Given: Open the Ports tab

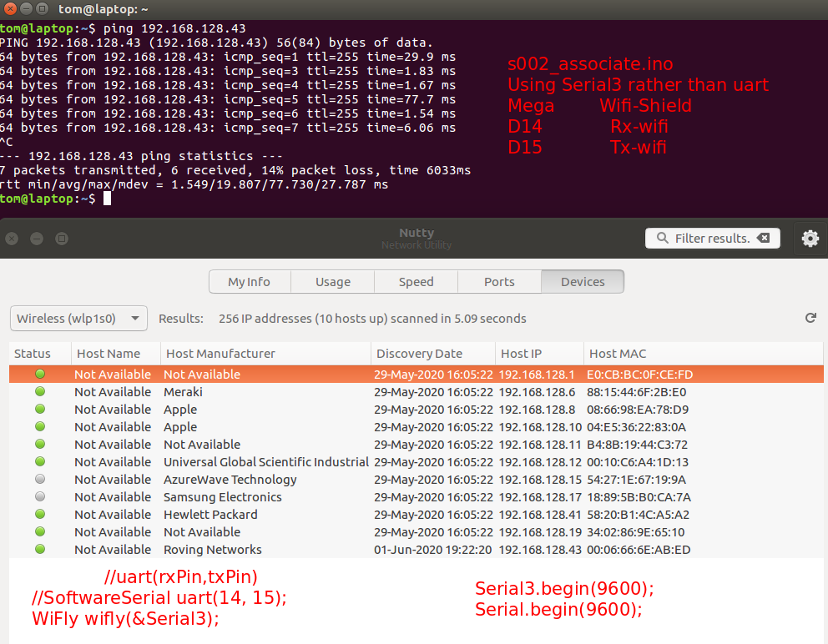Looking at the screenshot, I should coord(499,282).
